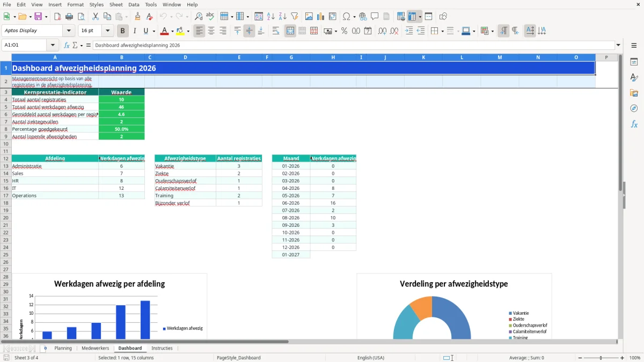The width and height of the screenshot is (644, 362).
Task: Open the Function Wizard
Action: pyautogui.click(x=67, y=45)
